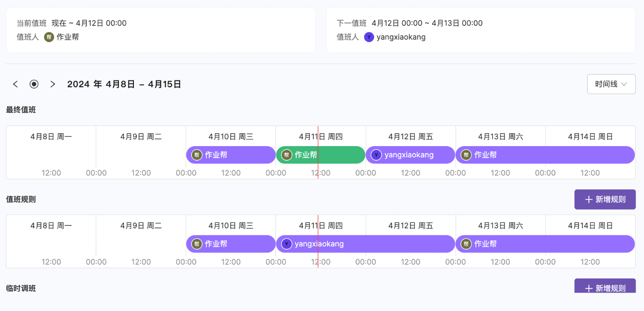Click the yangxiaokang avatar under next duty

pos(369,37)
